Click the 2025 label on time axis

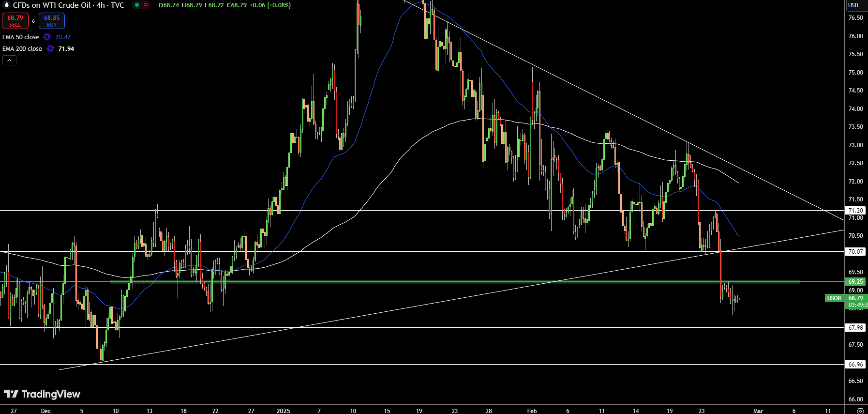[284, 411]
